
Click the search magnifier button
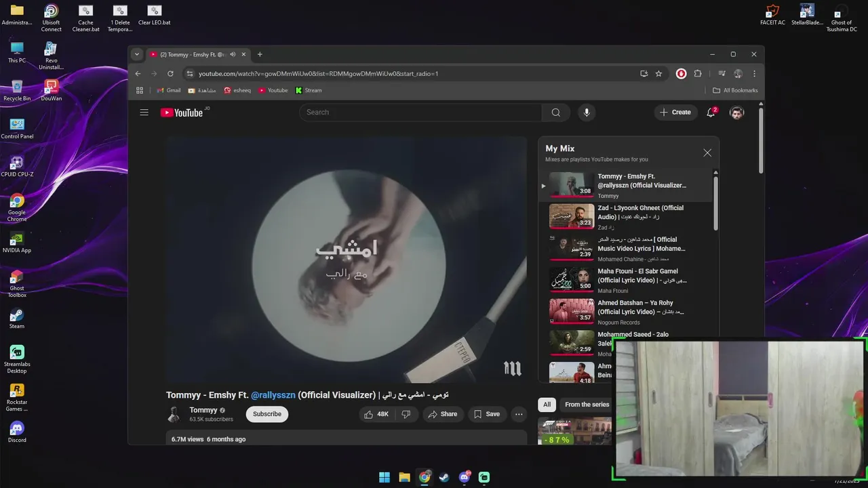click(x=556, y=113)
